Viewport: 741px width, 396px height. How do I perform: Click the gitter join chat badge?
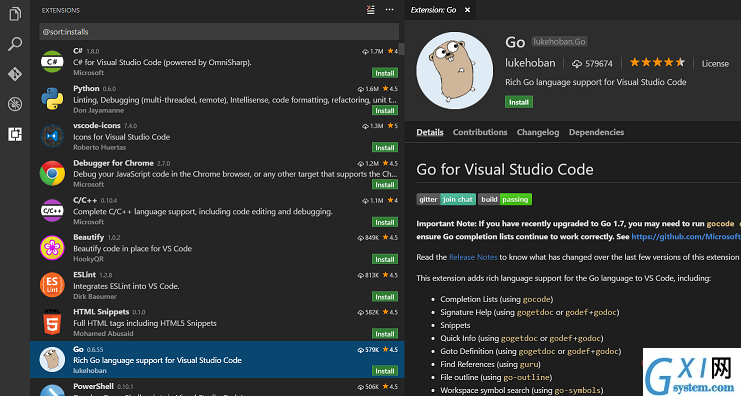[446, 199]
